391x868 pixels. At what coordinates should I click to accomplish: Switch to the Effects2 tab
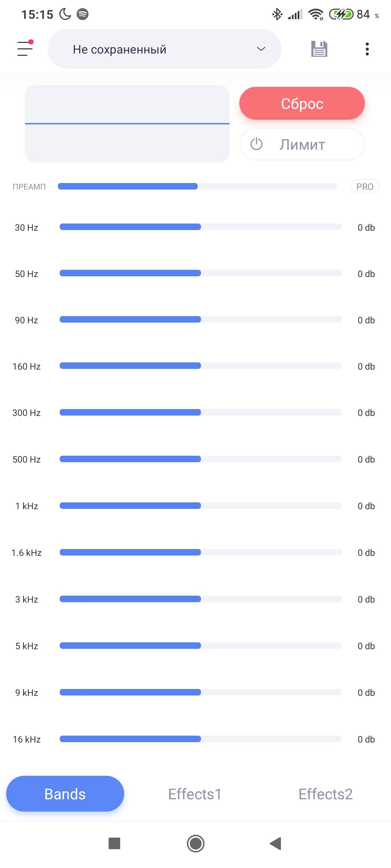click(325, 794)
